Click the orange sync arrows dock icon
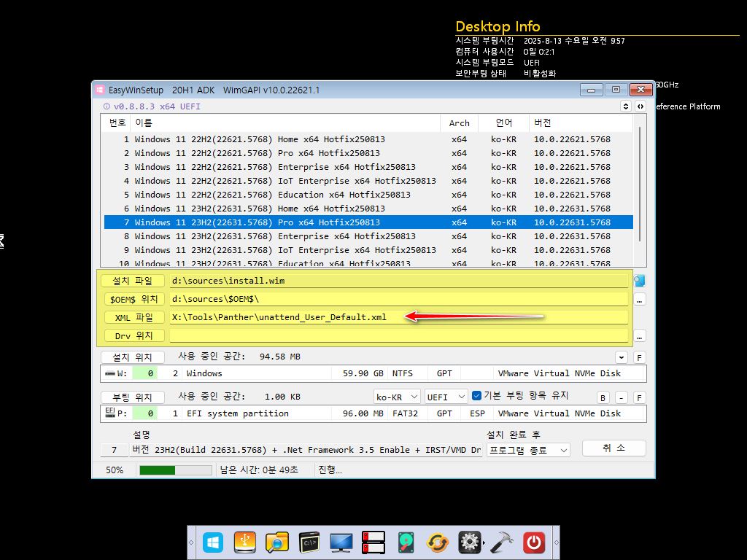 [438, 542]
